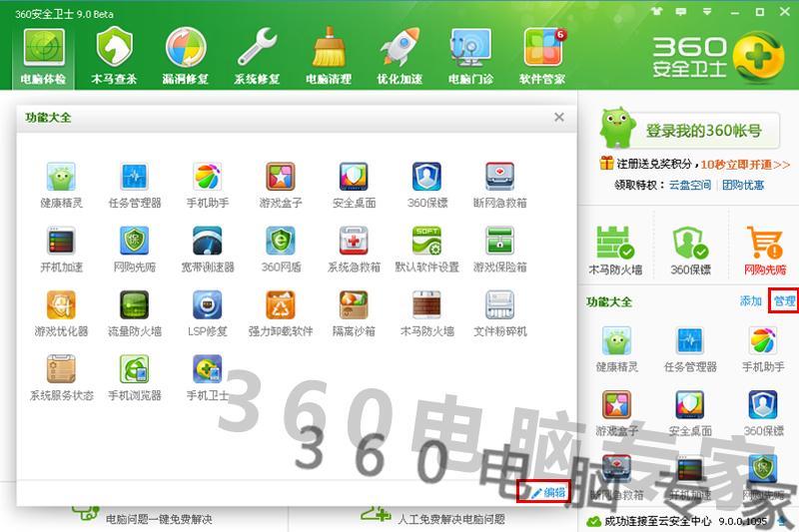Image resolution: width=799 pixels, height=532 pixels.
Task: Run LSP修复 tool
Action: click(208, 313)
